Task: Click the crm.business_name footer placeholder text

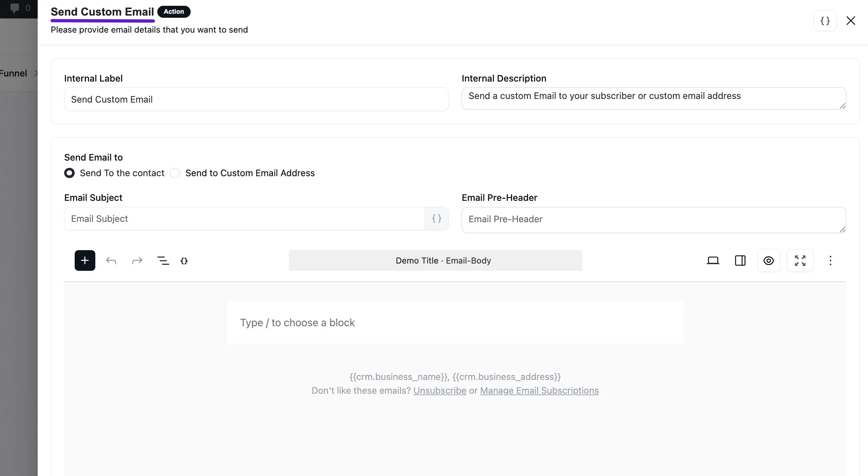Action: 399,377
